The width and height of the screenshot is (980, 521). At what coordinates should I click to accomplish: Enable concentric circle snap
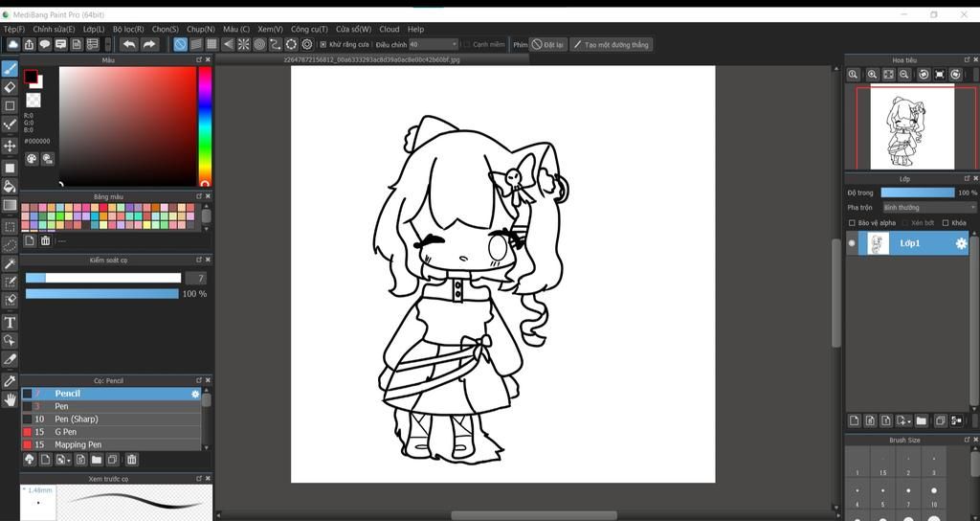pos(259,44)
